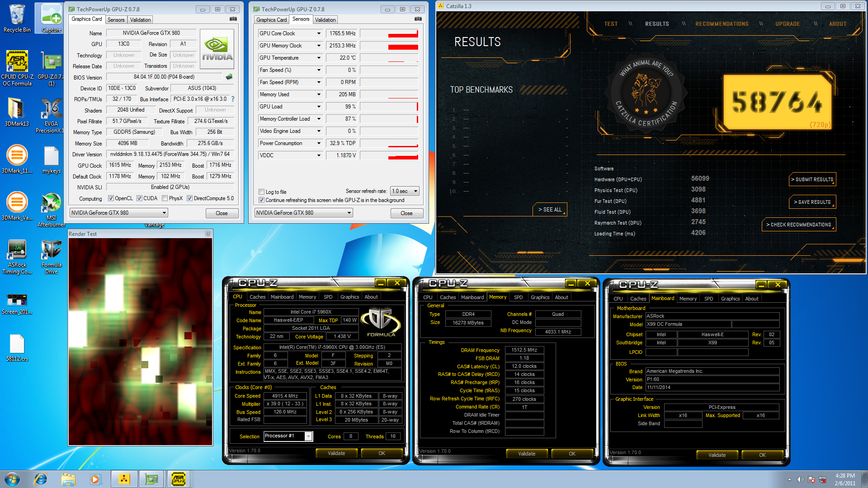
Task: Open the Power Consumption sensor dropdown
Action: 319,143
